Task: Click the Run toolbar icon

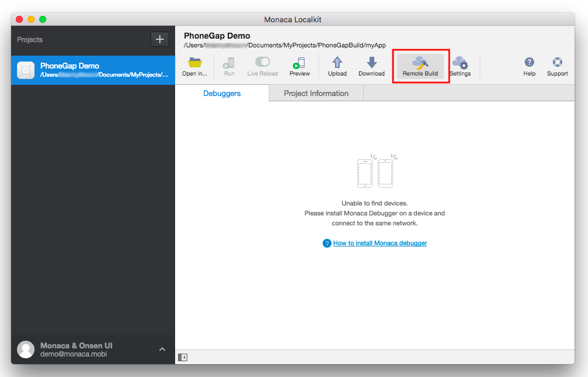Action: (229, 63)
